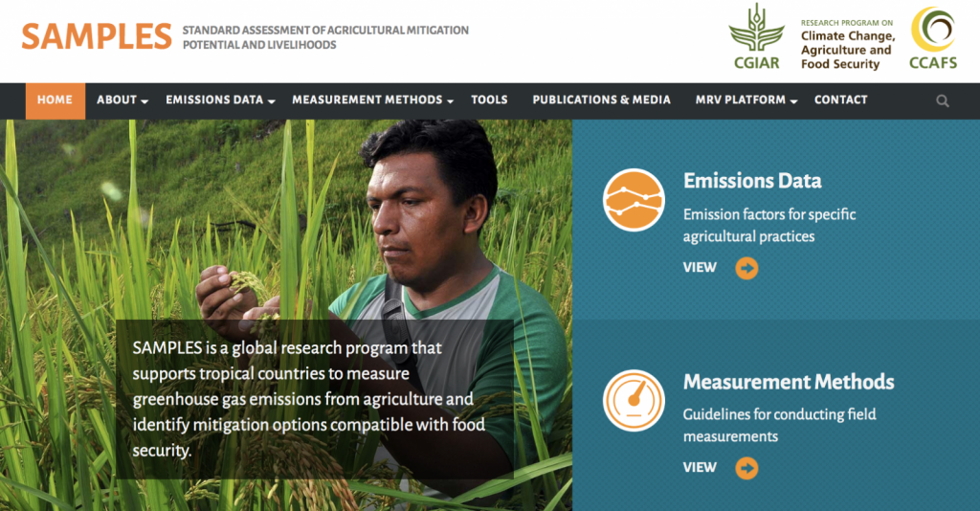This screenshot has width=980, height=511.
Task: Open the Tools menu item
Action: [x=489, y=100]
